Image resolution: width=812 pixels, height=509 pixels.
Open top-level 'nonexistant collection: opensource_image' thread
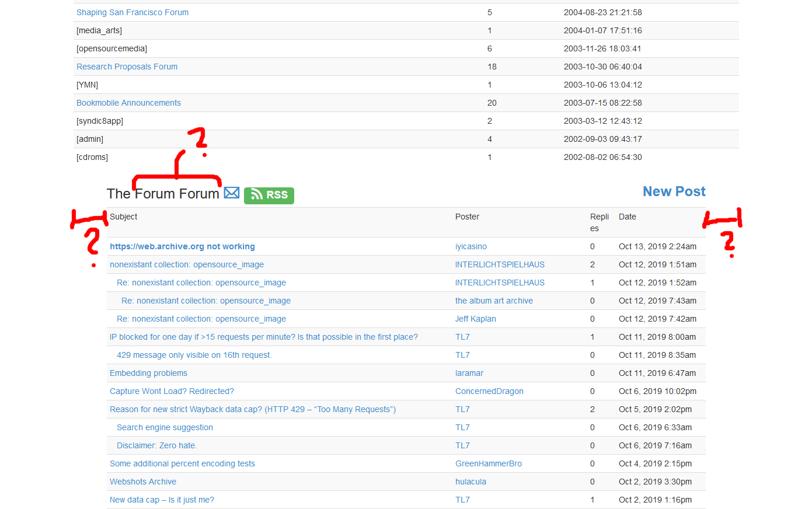[x=187, y=264]
